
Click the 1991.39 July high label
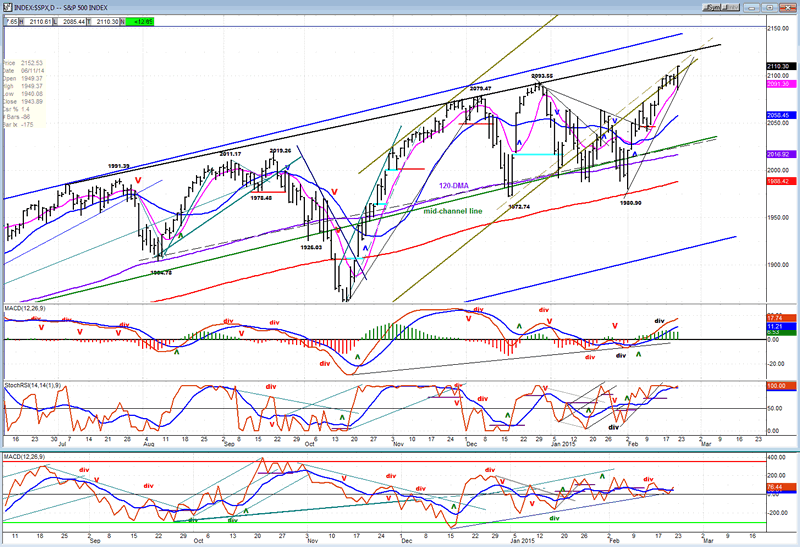(118, 166)
